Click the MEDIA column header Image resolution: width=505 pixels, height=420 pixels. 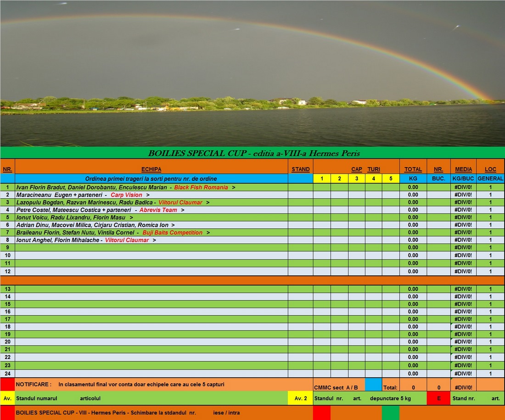[463, 169]
